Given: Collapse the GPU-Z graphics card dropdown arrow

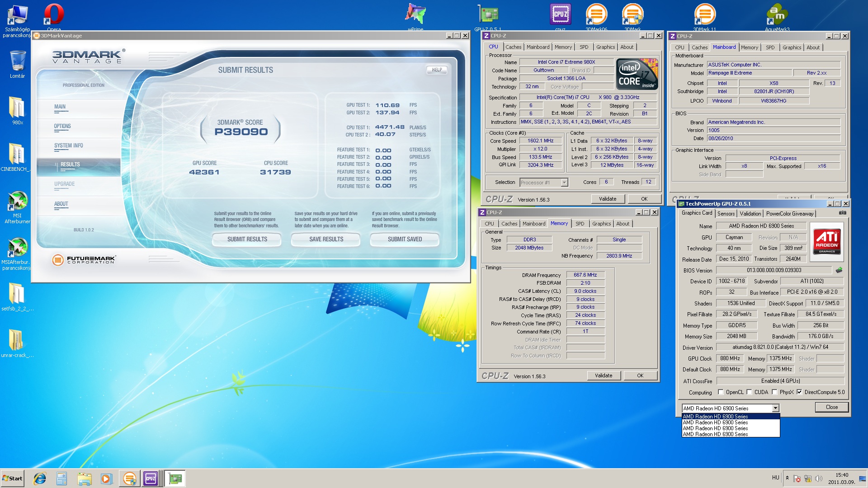Looking at the screenshot, I should pos(775,408).
